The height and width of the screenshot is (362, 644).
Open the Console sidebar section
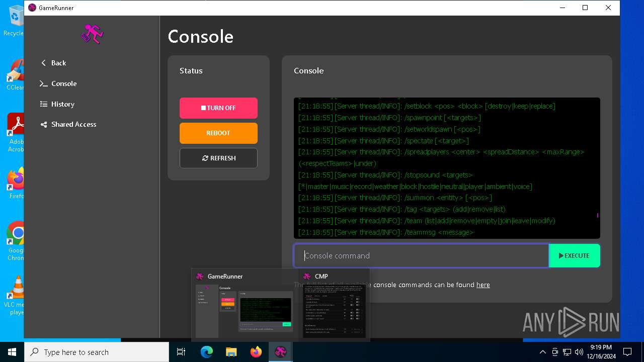pos(58,83)
